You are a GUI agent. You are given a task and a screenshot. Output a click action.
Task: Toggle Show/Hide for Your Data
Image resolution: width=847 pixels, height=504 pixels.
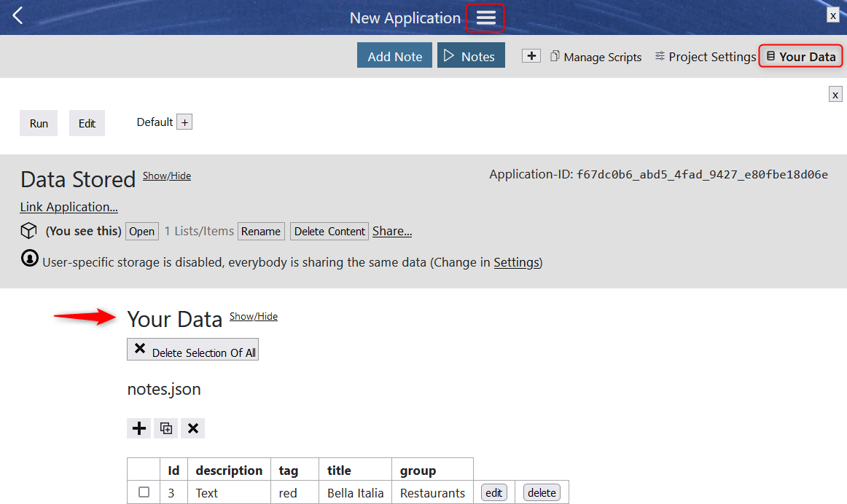point(253,316)
